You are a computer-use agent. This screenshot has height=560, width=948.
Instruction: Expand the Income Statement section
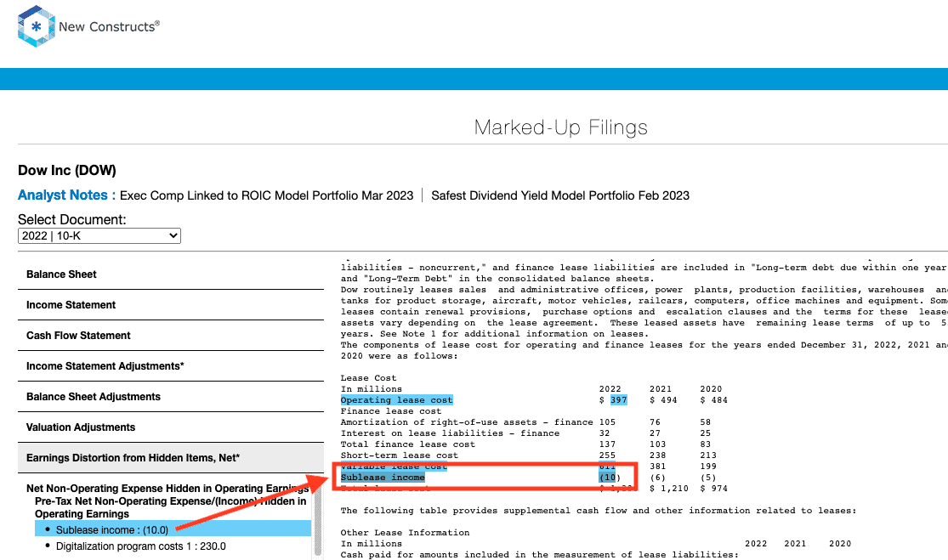[171, 305]
